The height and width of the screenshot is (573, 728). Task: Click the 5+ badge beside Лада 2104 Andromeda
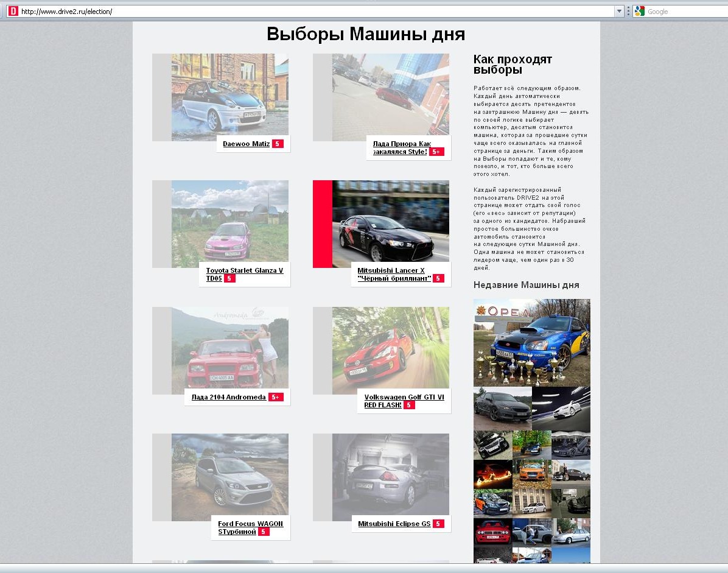tap(276, 397)
